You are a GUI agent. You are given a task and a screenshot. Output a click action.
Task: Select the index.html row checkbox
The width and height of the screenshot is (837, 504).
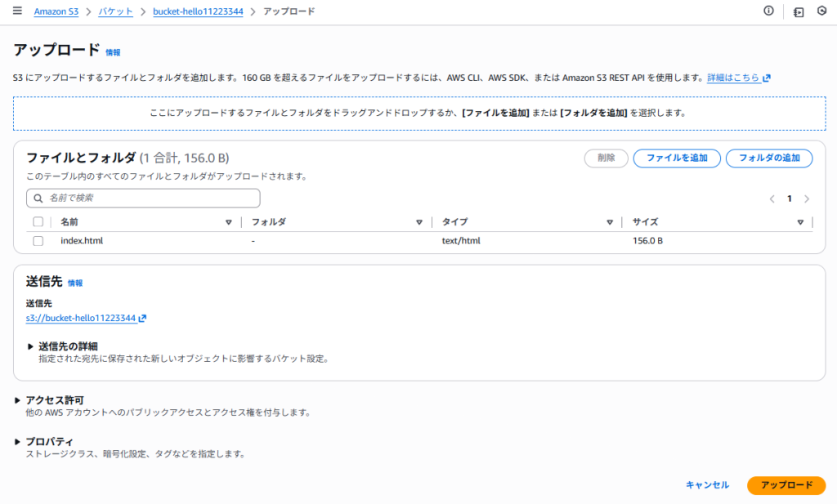point(38,241)
